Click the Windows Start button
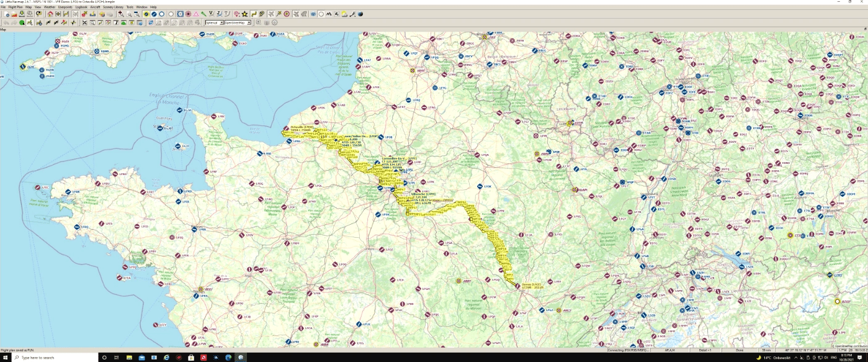This screenshot has width=868, height=362. (x=5, y=358)
